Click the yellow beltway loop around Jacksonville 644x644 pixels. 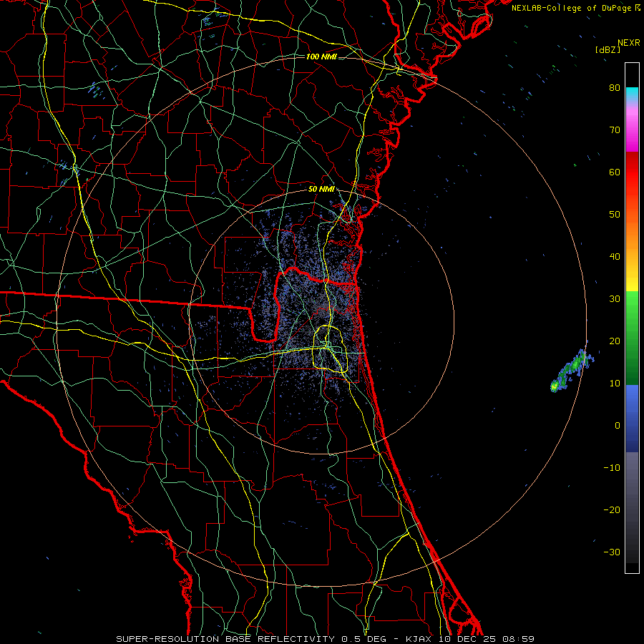click(331, 348)
